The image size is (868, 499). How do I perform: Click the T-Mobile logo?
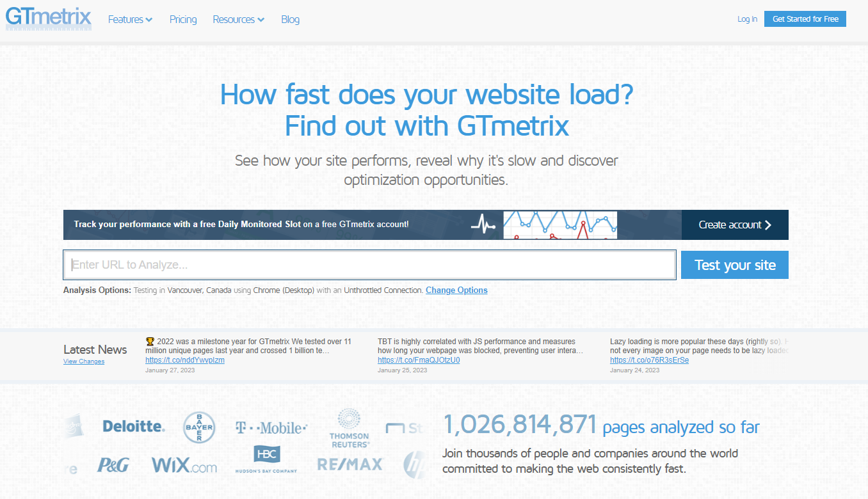271,427
